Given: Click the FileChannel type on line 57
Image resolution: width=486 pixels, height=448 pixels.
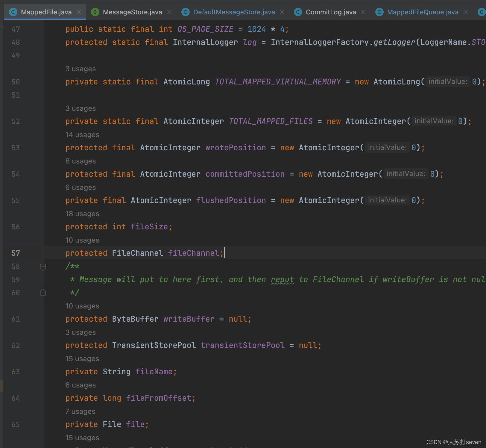Looking at the screenshot, I should pos(138,253).
